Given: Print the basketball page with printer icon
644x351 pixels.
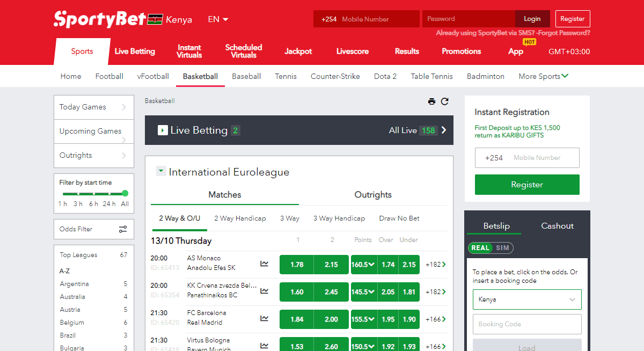Looking at the screenshot, I should 431,101.
